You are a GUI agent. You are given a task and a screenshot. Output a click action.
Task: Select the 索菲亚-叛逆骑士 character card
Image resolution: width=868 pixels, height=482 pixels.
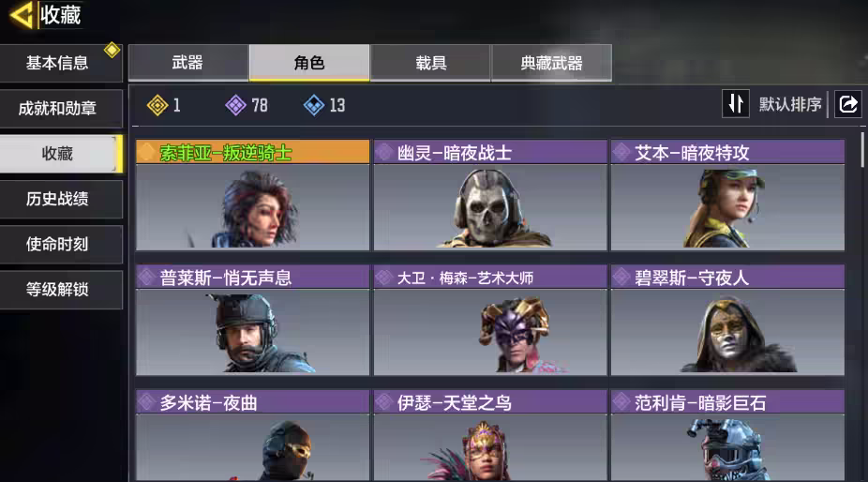pos(252,195)
